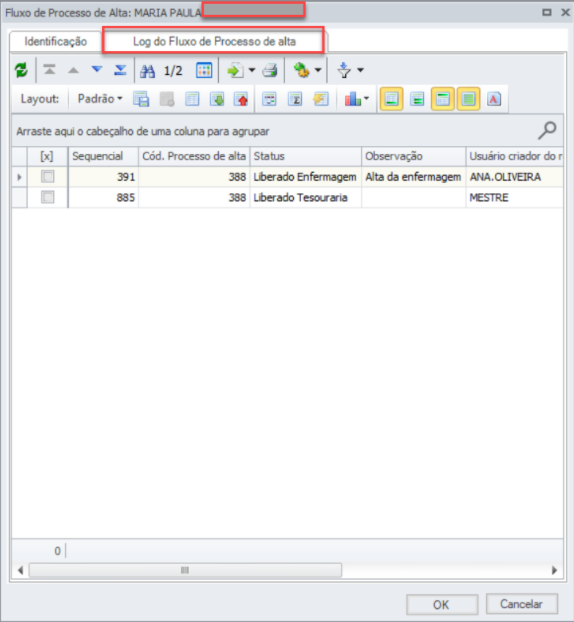This screenshot has height=622, width=574.
Task: Click the filter funnel icon
Action: pos(344,71)
